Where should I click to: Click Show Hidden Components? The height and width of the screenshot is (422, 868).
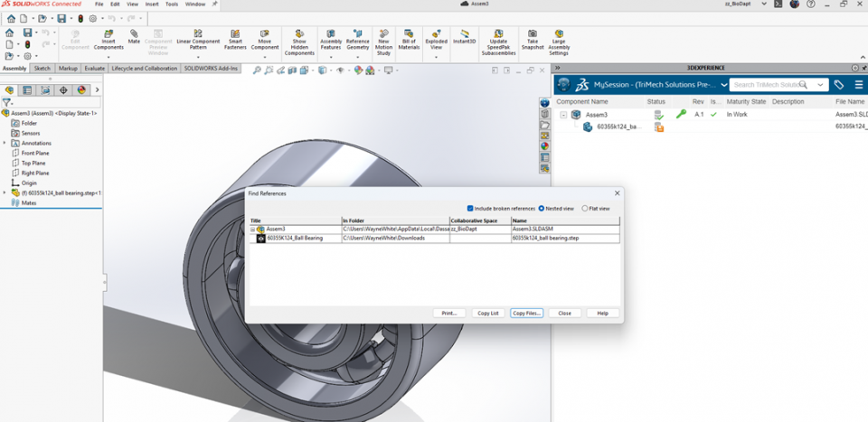pos(299,42)
